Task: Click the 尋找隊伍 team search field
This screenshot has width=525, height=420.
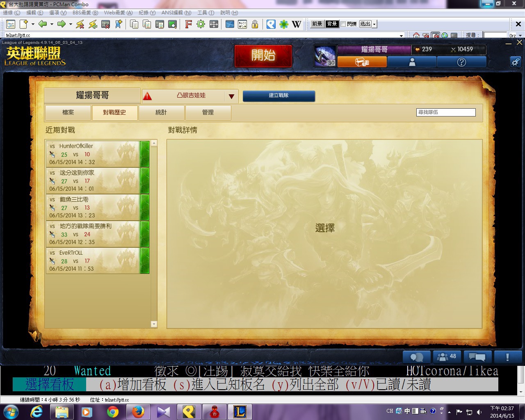Action: click(446, 112)
